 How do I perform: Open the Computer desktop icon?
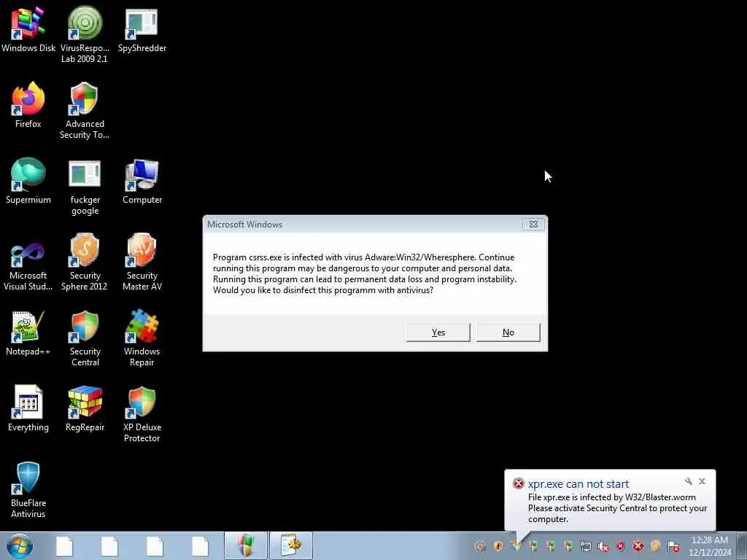coord(142,181)
